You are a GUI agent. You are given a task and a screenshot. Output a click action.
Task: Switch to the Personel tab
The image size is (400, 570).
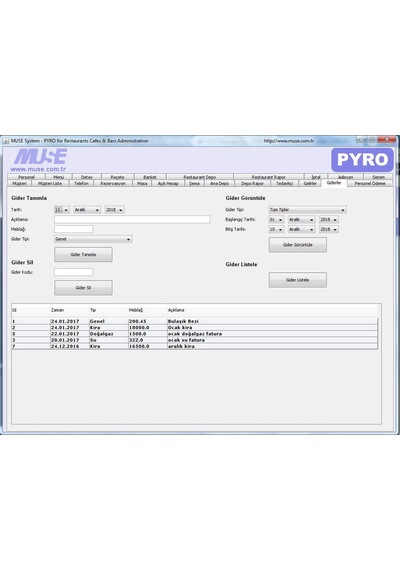click(x=26, y=177)
